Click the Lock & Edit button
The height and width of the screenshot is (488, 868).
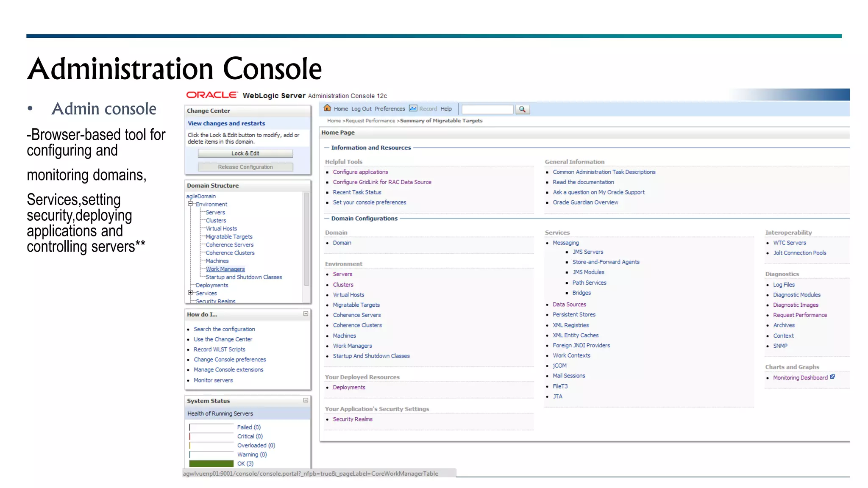click(245, 153)
